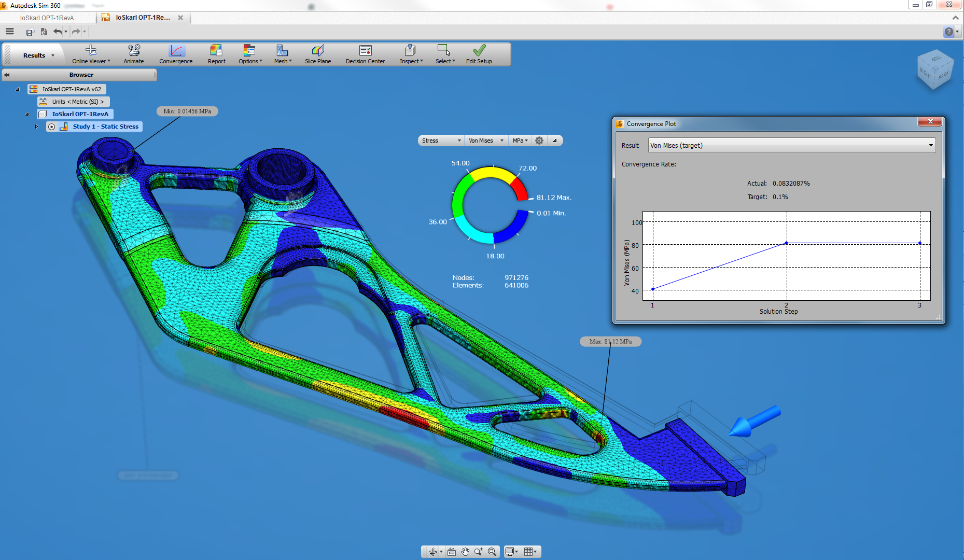Screen dimensions: 964x560
Task: Click the ViewCube in the corner
Action: click(935, 71)
